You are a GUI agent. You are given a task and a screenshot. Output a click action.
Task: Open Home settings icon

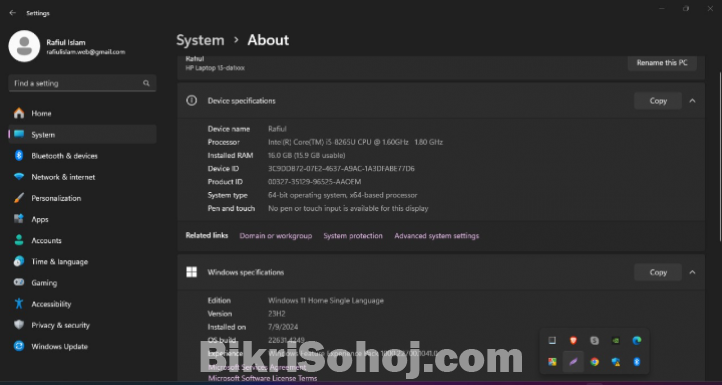point(19,113)
